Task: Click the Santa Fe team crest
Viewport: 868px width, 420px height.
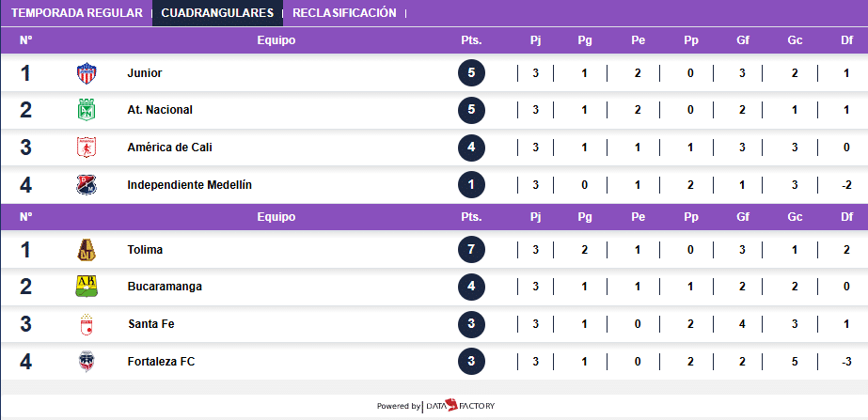Action: point(87,324)
